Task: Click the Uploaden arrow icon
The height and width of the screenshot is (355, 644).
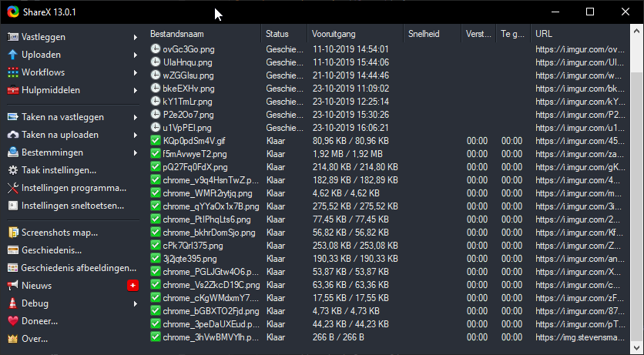Action: point(12,55)
